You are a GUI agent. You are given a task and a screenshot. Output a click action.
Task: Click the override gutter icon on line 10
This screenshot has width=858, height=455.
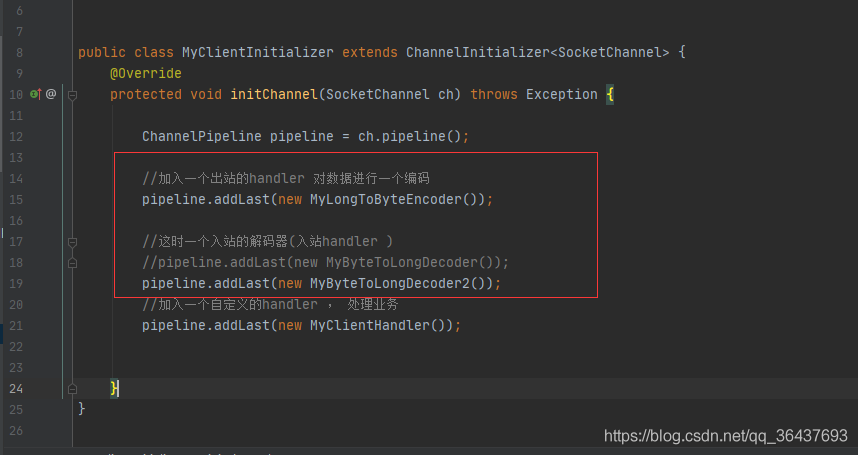36,94
